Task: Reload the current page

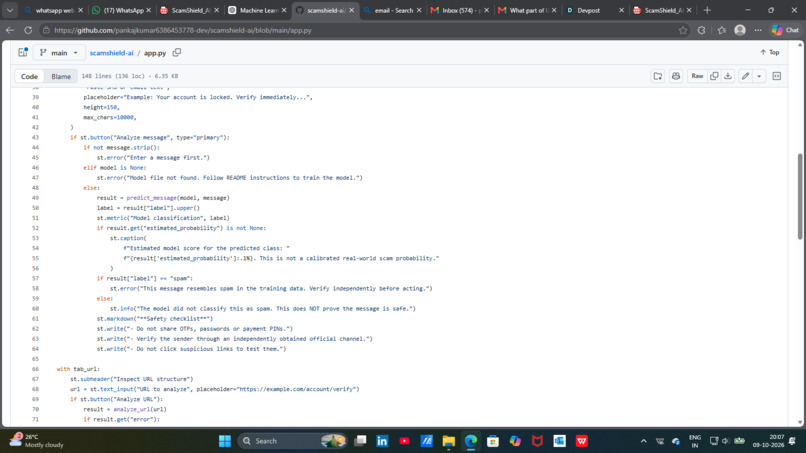Action: pyautogui.click(x=28, y=30)
